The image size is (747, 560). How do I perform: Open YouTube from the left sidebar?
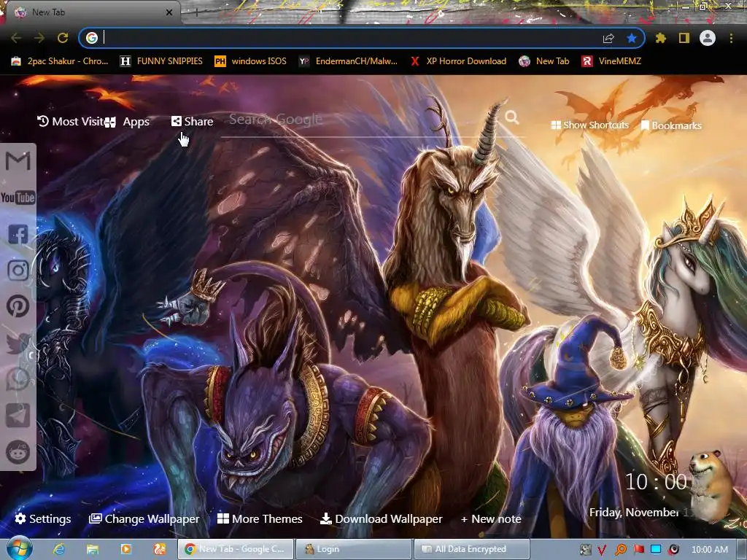point(18,198)
